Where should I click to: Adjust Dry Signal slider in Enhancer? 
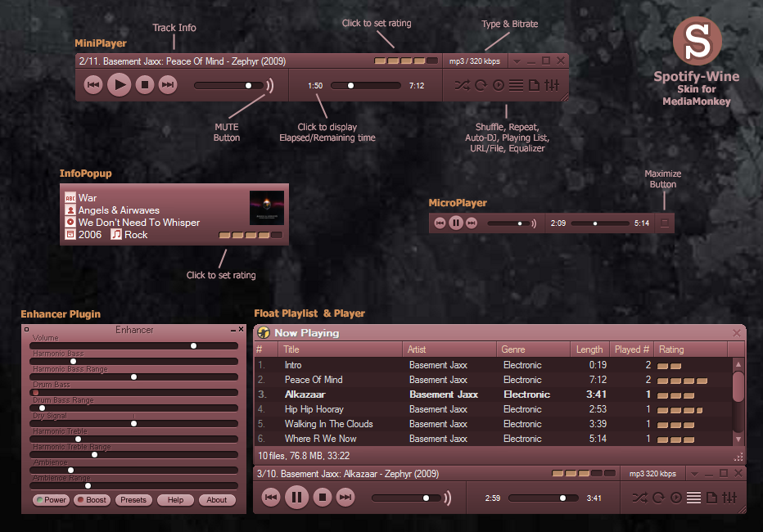133,424
